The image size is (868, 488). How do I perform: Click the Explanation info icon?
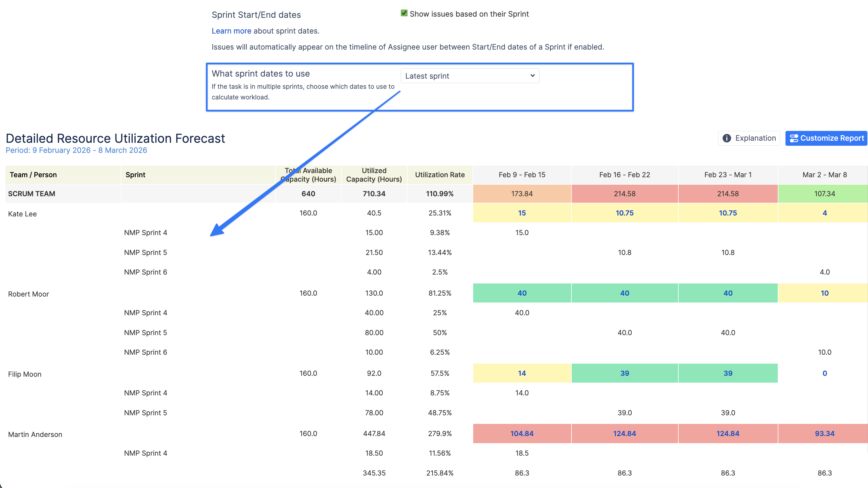[x=726, y=138]
